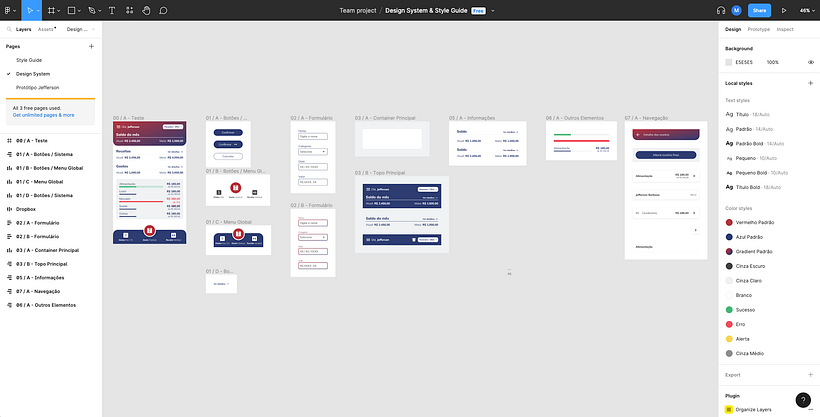Viewport: 820px width, 417px height.
Task: Open the help question mark button
Action: [x=803, y=400]
